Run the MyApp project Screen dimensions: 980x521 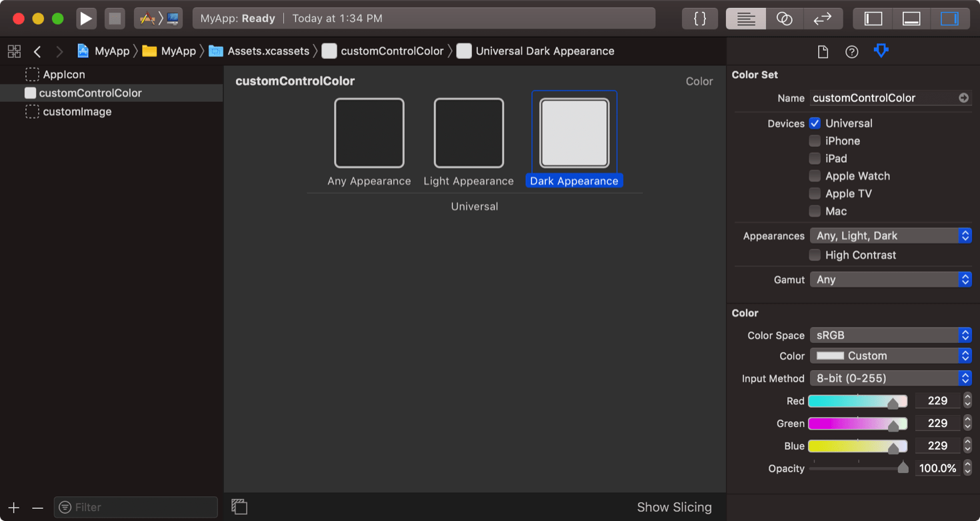86,18
